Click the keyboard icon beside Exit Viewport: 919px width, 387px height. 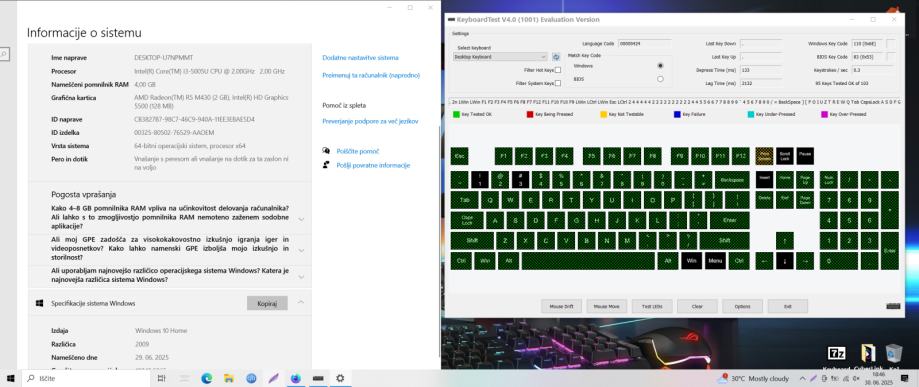[x=893, y=305]
